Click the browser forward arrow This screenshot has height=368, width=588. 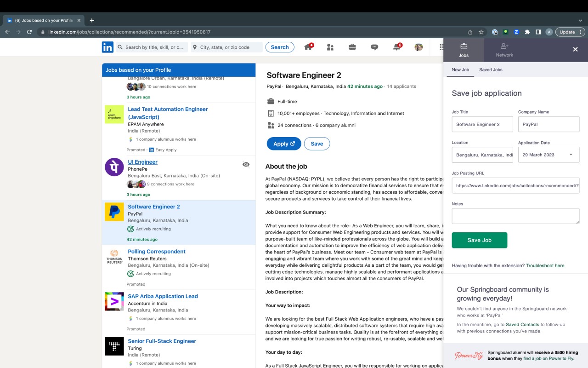18,32
